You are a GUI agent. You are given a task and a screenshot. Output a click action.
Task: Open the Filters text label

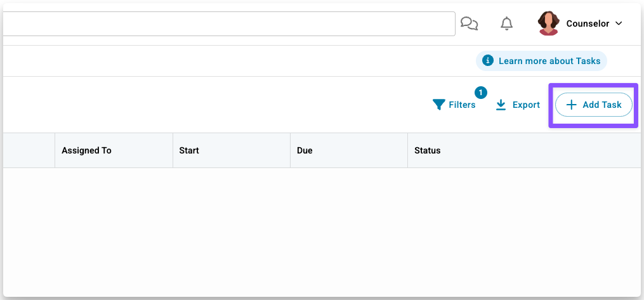pyautogui.click(x=462, y=105)
